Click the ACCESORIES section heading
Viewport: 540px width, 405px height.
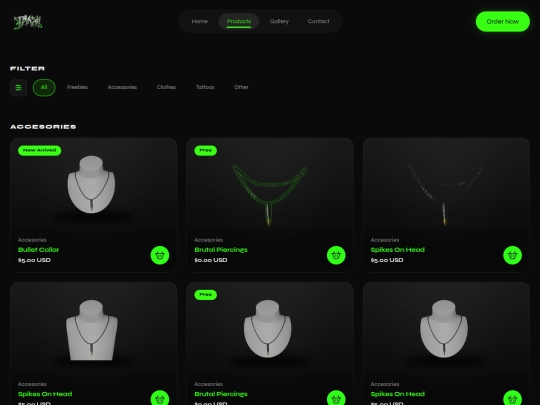pyautogui.click(x=43, y=127)
